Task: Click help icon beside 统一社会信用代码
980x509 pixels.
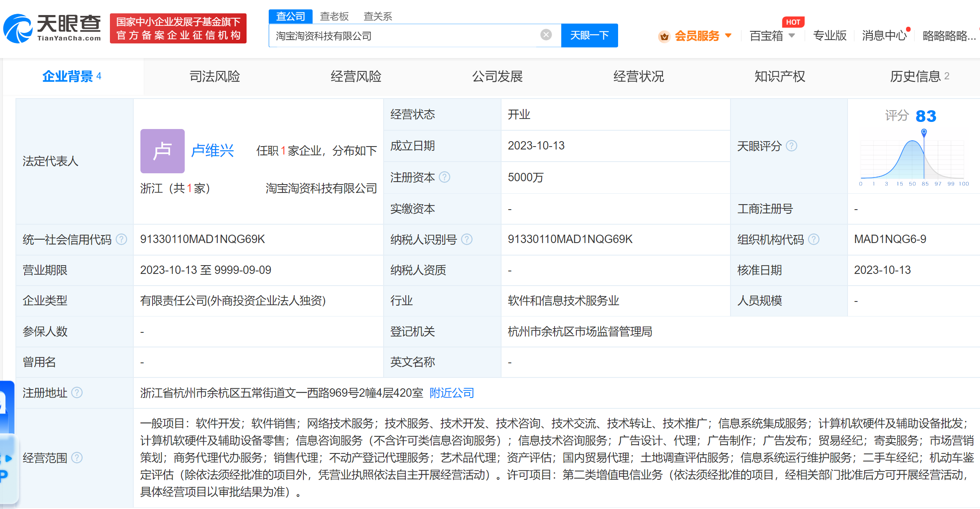Action: (121, 239)
